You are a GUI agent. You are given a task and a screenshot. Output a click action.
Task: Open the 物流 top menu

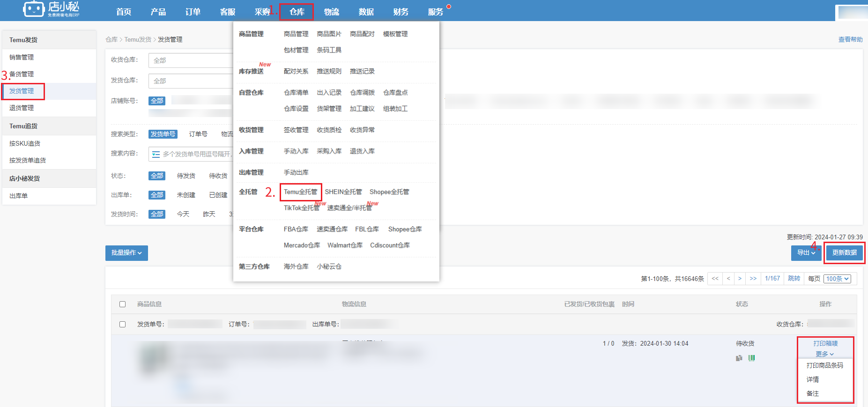(x=332, y=12)
